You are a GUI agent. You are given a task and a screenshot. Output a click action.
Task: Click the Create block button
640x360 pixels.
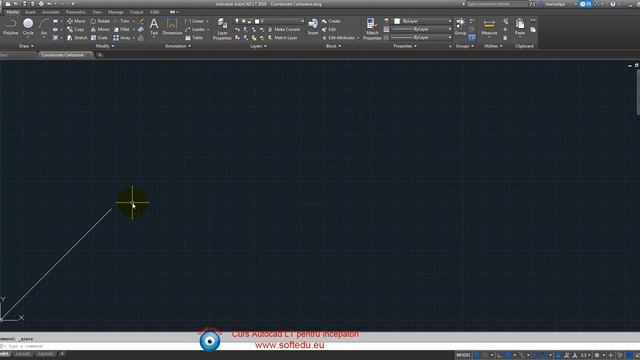coord(331,21)
